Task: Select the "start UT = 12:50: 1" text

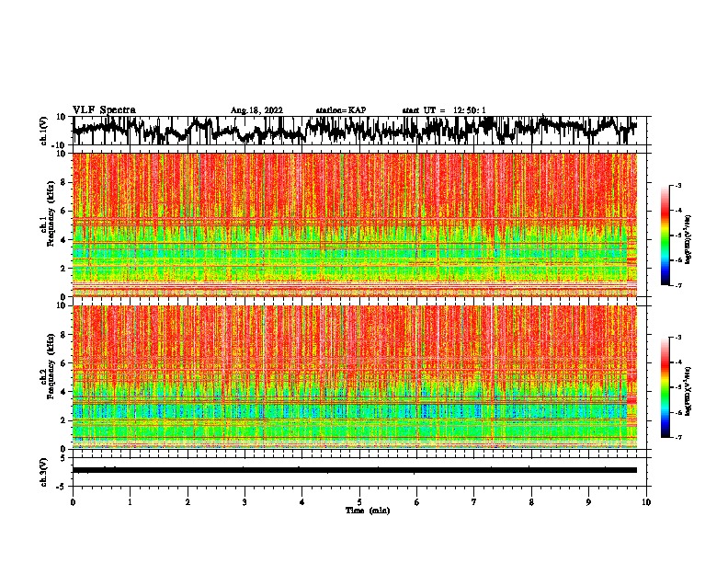Action: (444, 110)
